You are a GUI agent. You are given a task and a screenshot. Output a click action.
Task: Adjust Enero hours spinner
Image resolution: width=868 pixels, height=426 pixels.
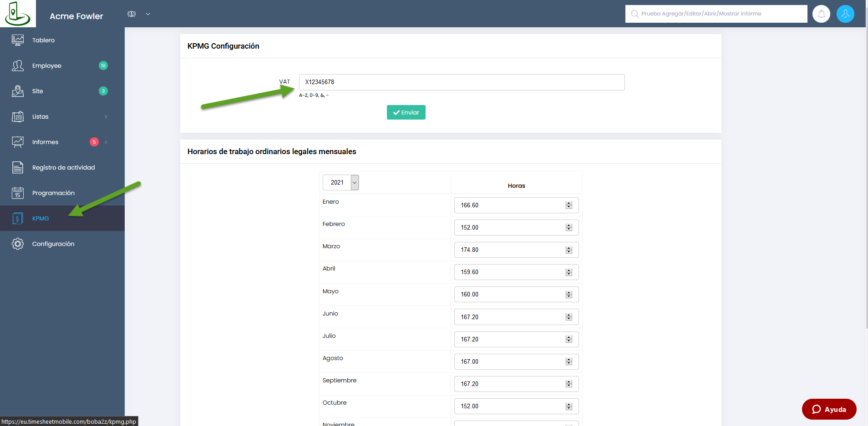coord(569,205)
